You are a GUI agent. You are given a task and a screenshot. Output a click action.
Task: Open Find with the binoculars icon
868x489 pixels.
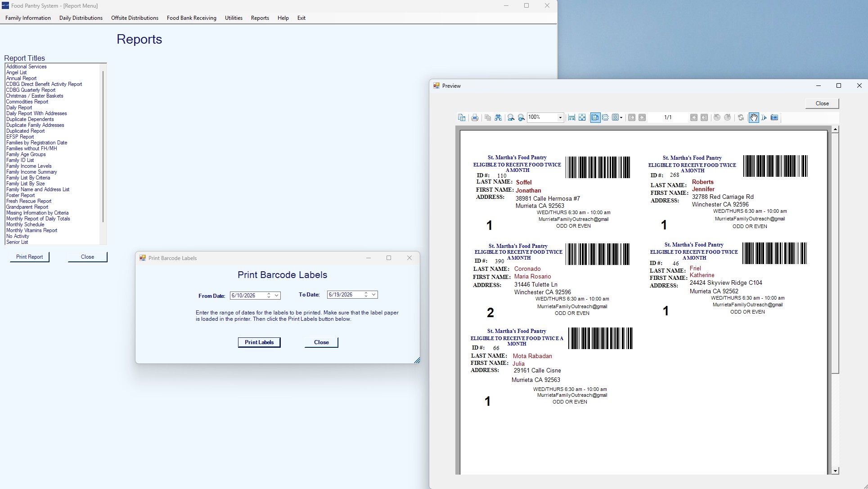498,117
